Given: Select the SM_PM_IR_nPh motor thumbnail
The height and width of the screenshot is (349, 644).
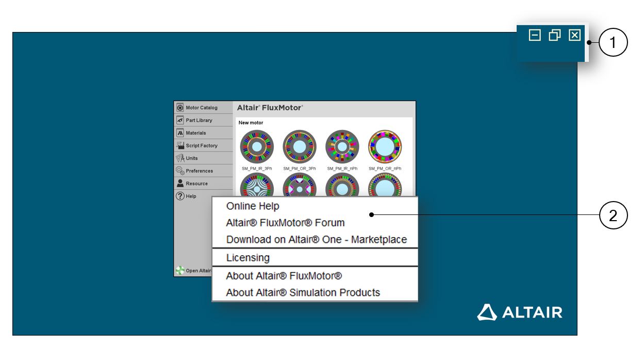Looking at the screenshot, I should (342, 146).
